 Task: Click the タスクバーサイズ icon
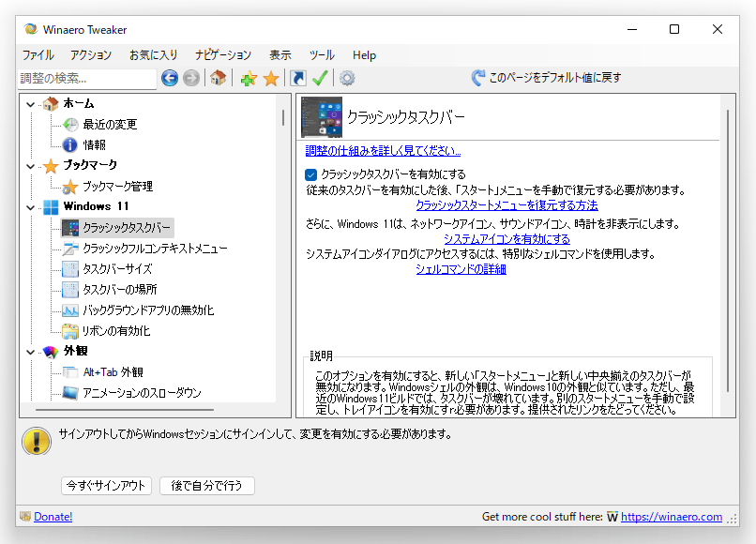click(x=70, y=269)
